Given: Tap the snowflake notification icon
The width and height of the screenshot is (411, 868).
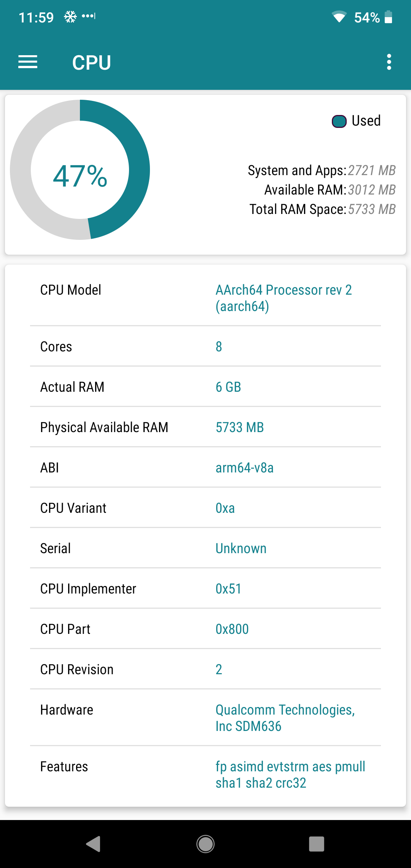Looking at the screenshot, I should tap(70, 17).
